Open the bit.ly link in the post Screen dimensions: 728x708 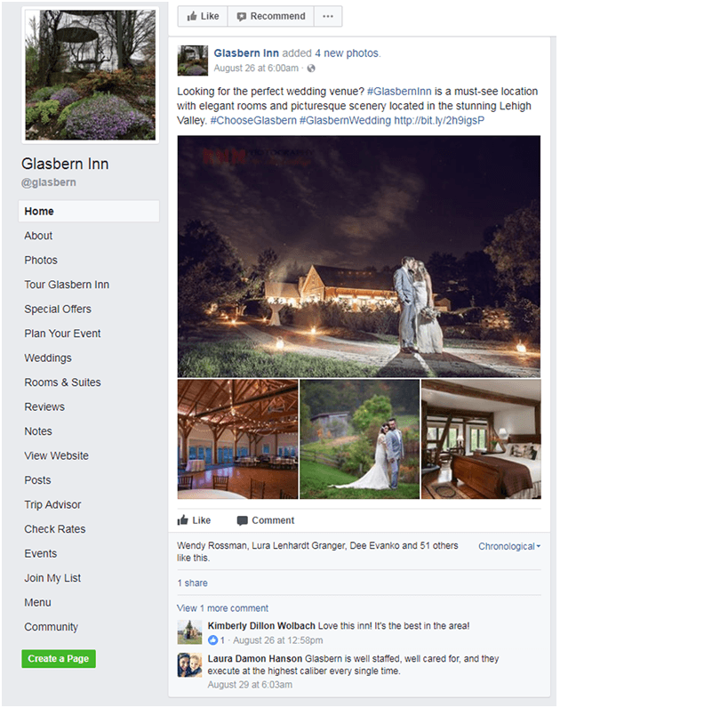(438, 121)
